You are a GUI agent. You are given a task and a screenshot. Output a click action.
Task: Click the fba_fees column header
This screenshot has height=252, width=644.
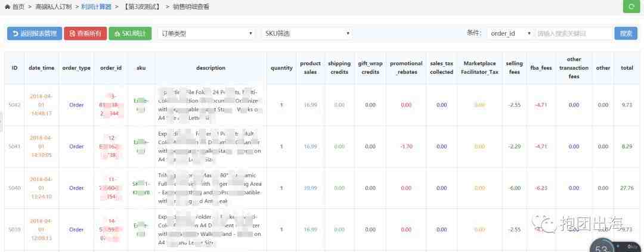(541, 68)
